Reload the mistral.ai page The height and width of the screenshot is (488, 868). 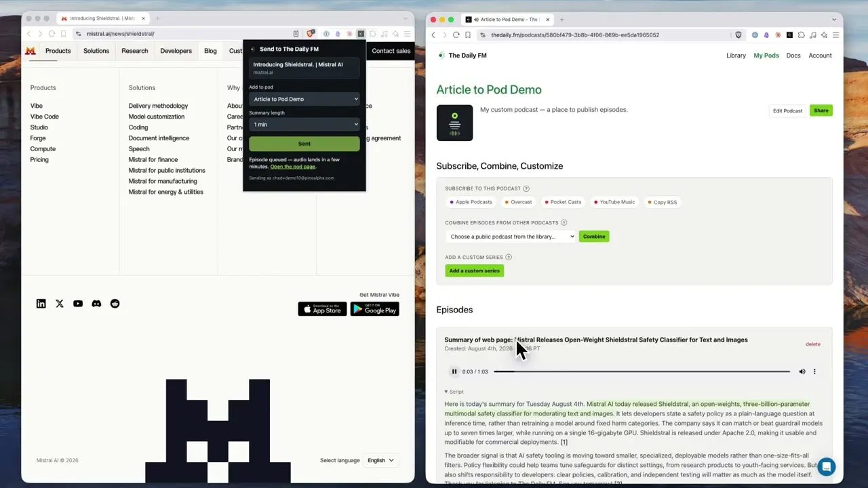pyautogui.click(x=52, y=34)
